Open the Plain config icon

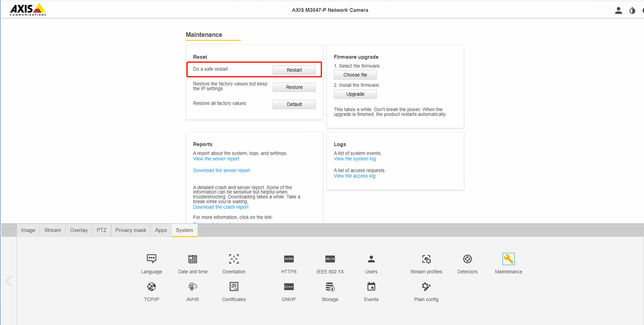pos(426,287)
